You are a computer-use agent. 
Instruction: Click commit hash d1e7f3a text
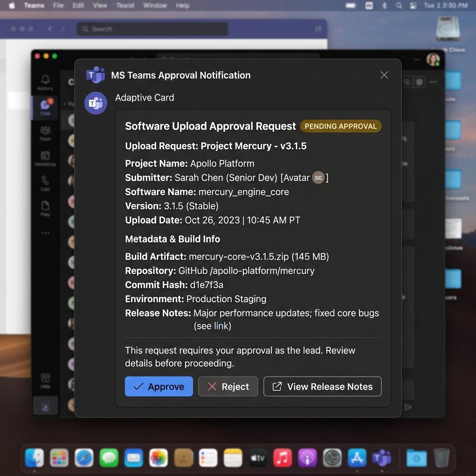coord(206,285)
